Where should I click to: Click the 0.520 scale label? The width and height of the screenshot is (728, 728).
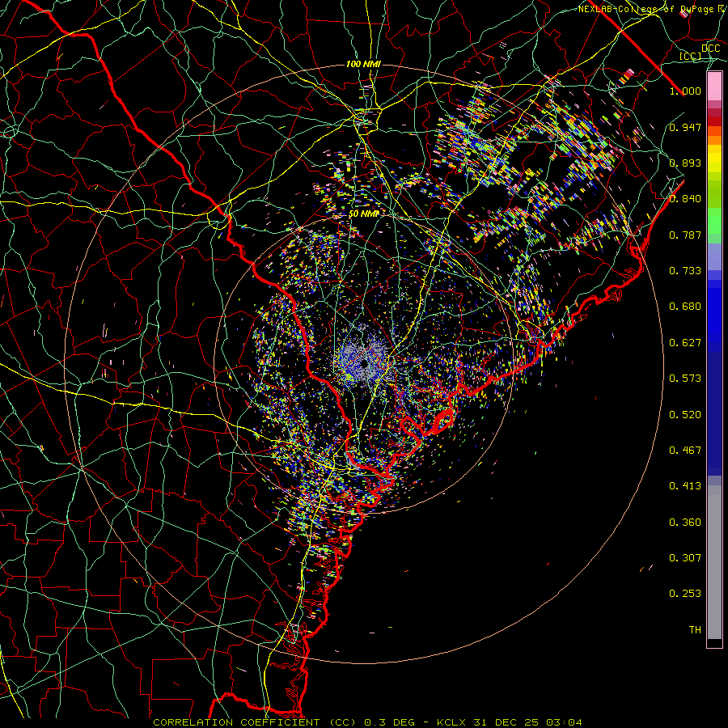[x=685, y=415]
